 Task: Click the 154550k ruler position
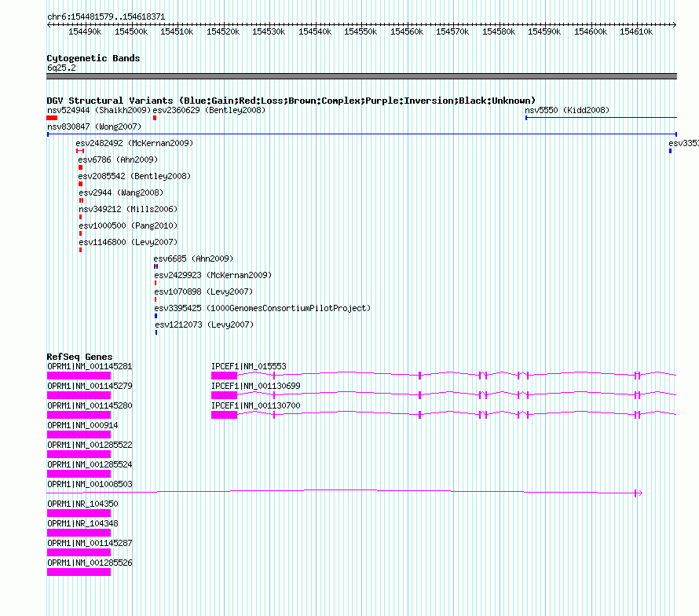click(360, 31)
